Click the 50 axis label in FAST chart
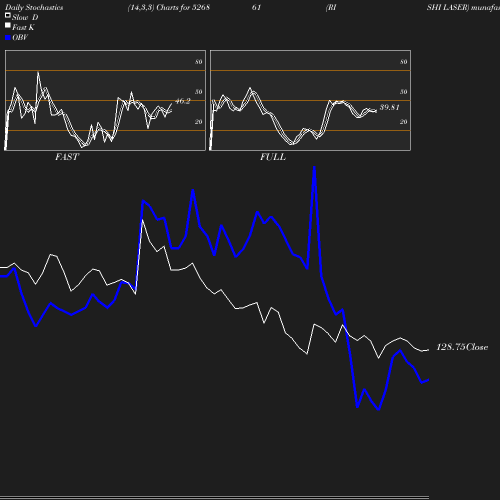The width and height of the screenshot is (500, 500). pyautogui.click(x=199, y=92)
